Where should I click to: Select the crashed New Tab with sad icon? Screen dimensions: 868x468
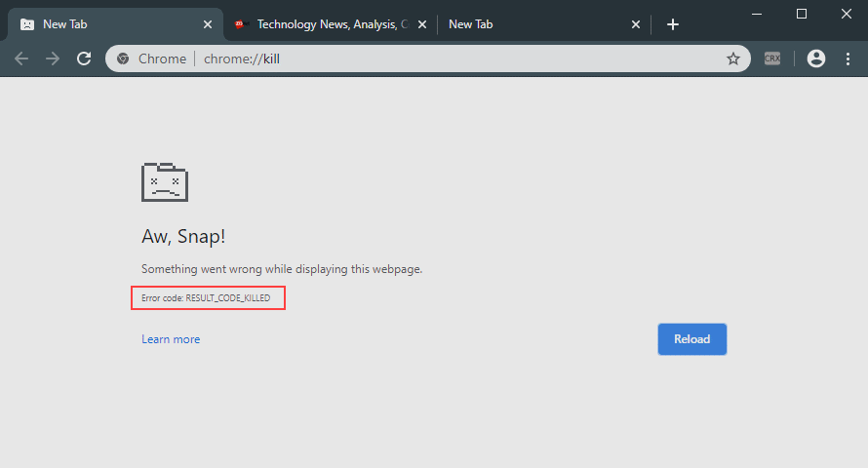click(x=115, y=24)
